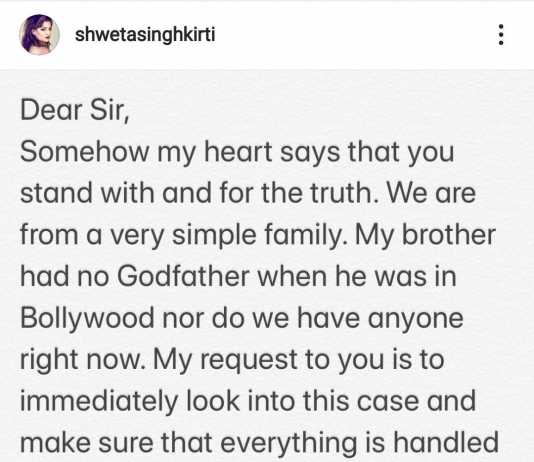Click the word "Somehow" starting the letter
The height and width of the screenshot is (462, 534).
(x=84, y=152)
